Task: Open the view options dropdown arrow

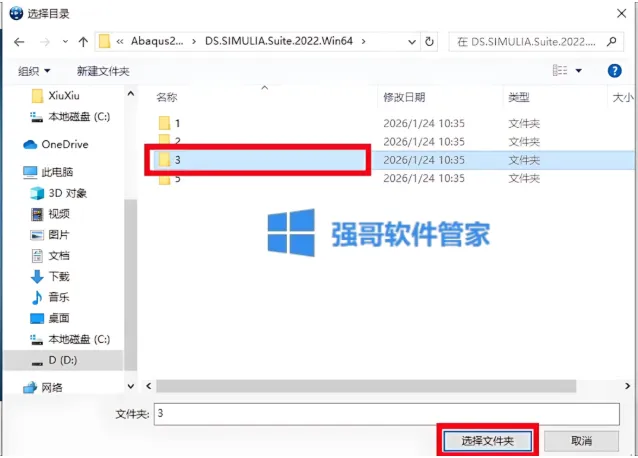Action: pyautogui.click(x=579, y=71)
